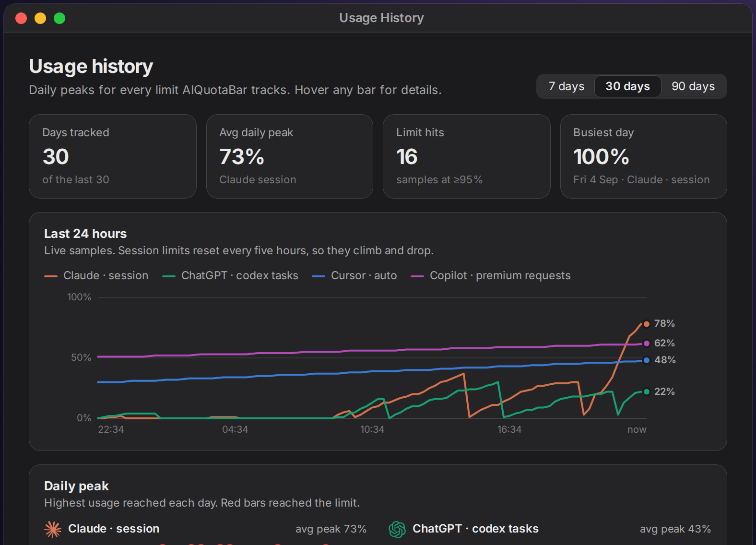756x545 pixels.
Task: Select the 30 days range tab
Action: click(627, 86)
